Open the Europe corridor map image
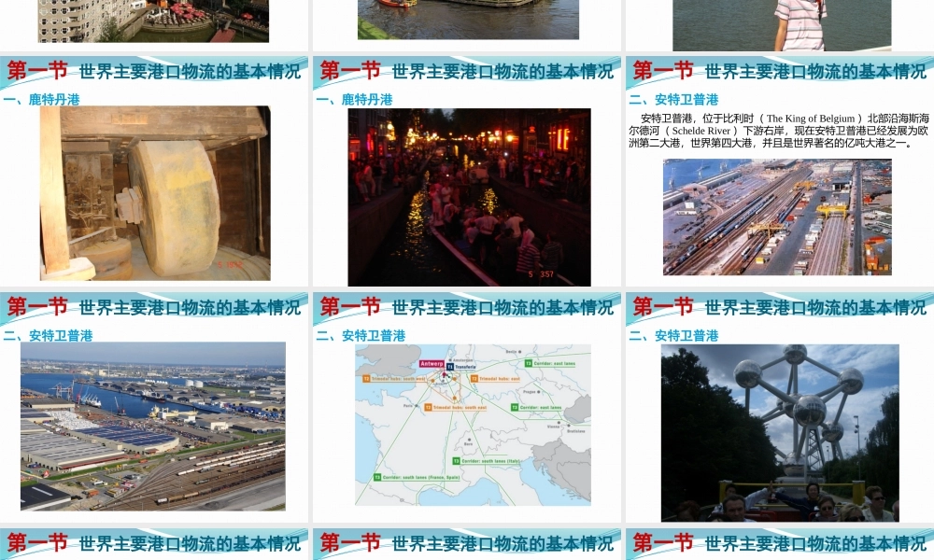Viewport: 934px width, 560px height. [x=473, y=425]
